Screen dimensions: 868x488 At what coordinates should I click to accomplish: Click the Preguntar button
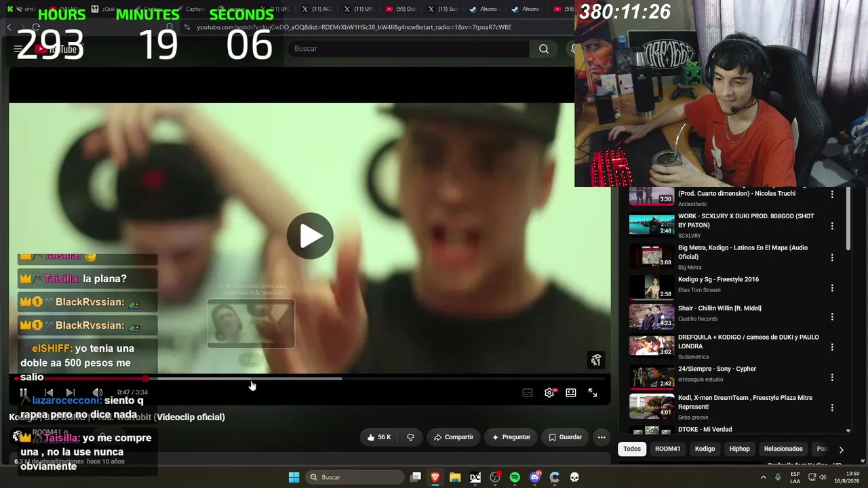point(511,437)
